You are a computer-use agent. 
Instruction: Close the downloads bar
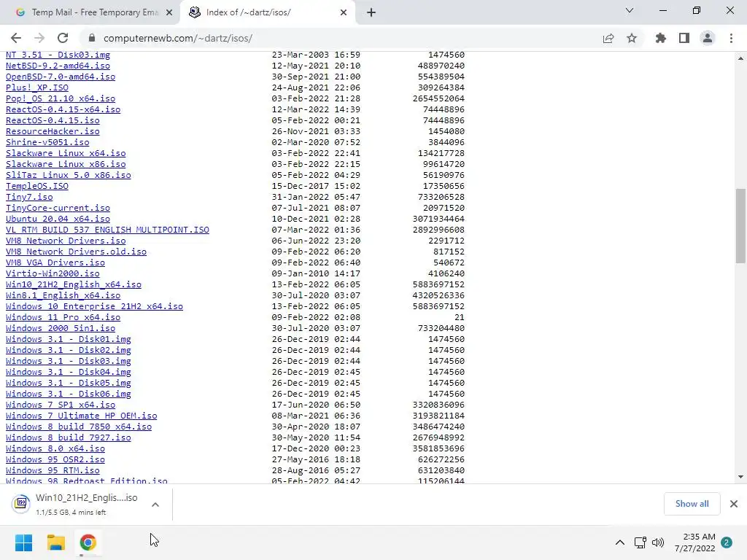[734, 504]
